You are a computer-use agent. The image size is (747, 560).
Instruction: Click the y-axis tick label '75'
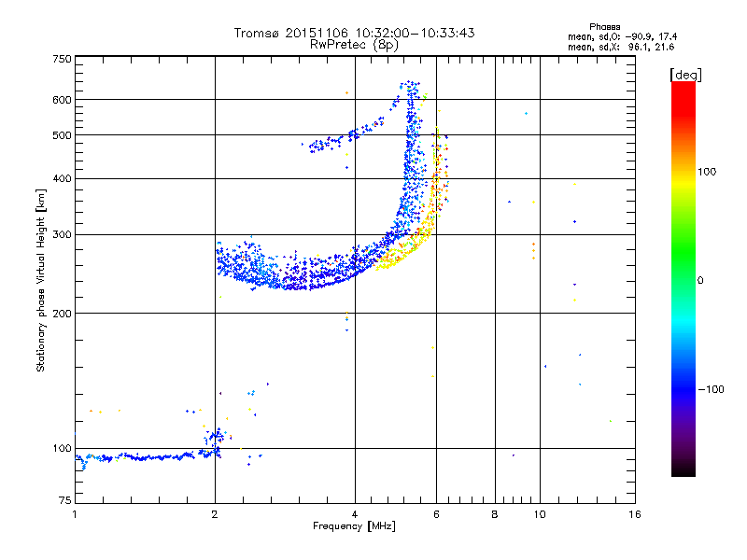(x=65, y=500)
